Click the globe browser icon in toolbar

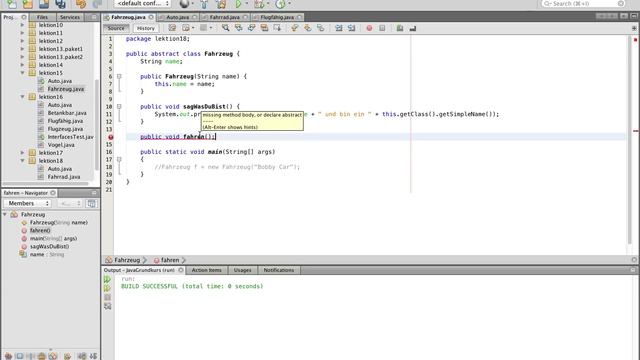184,4
